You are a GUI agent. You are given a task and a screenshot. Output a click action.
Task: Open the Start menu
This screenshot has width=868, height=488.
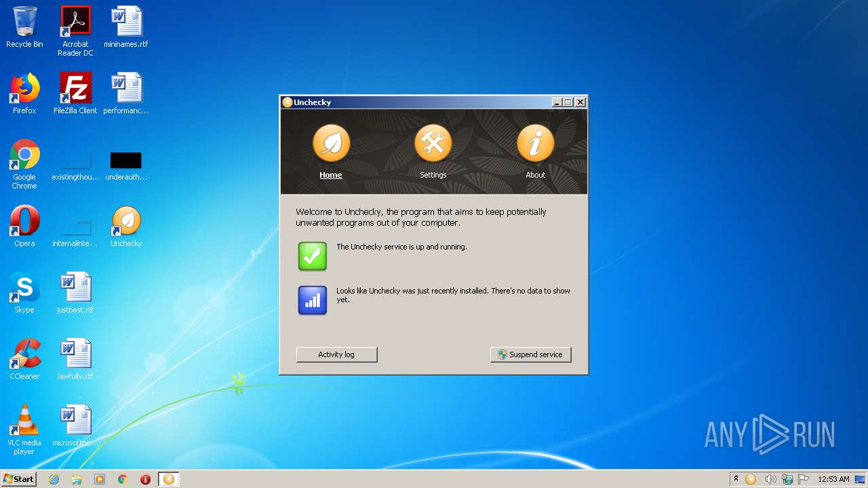(18, 479)
